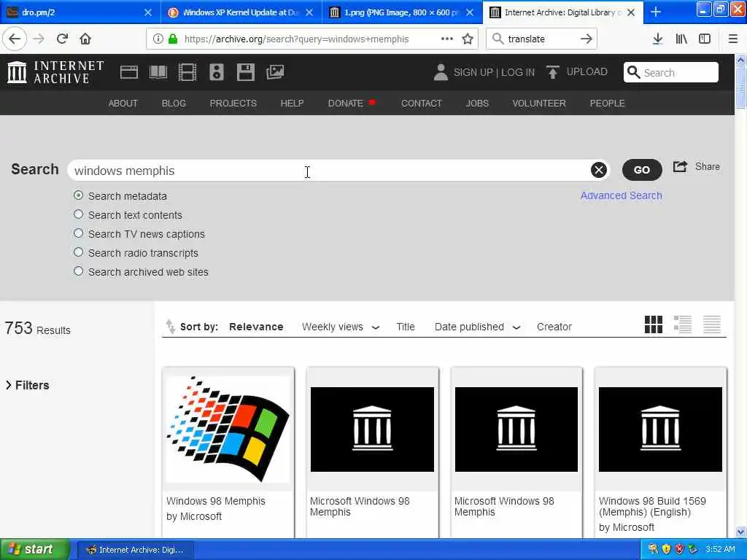Open DONATE menu item

346,103
